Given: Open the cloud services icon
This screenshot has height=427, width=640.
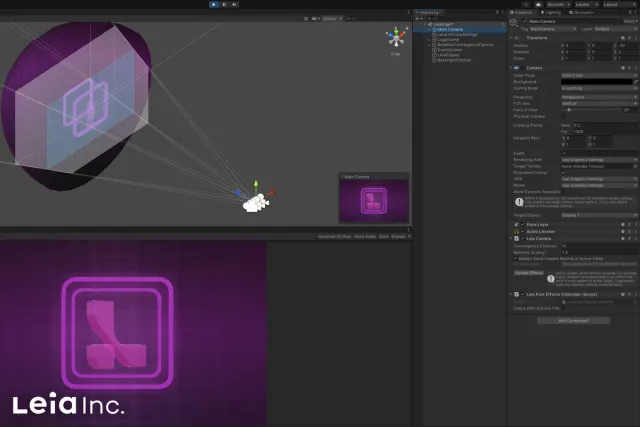Looking at the screenshot, I should (x=538, y=4).
